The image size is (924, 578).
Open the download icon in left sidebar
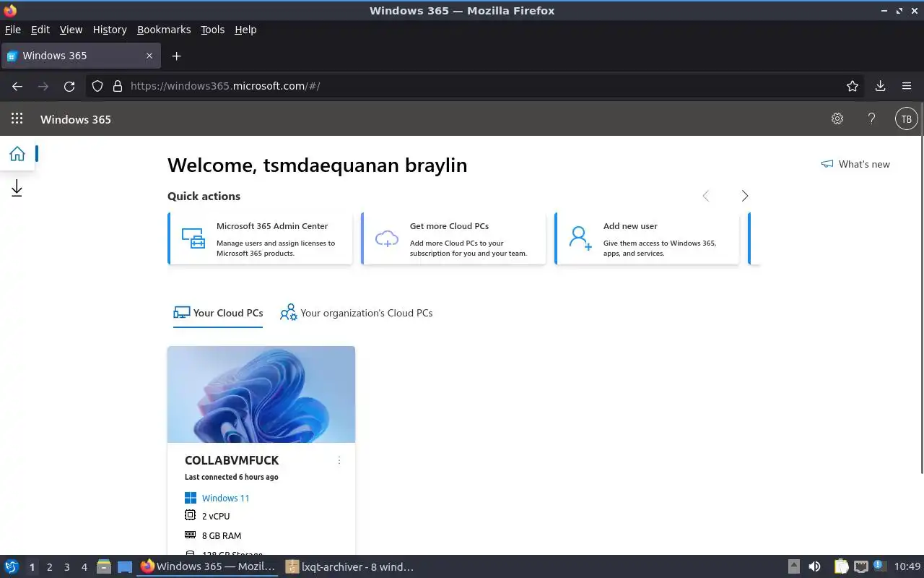click(x=17, y=189)
